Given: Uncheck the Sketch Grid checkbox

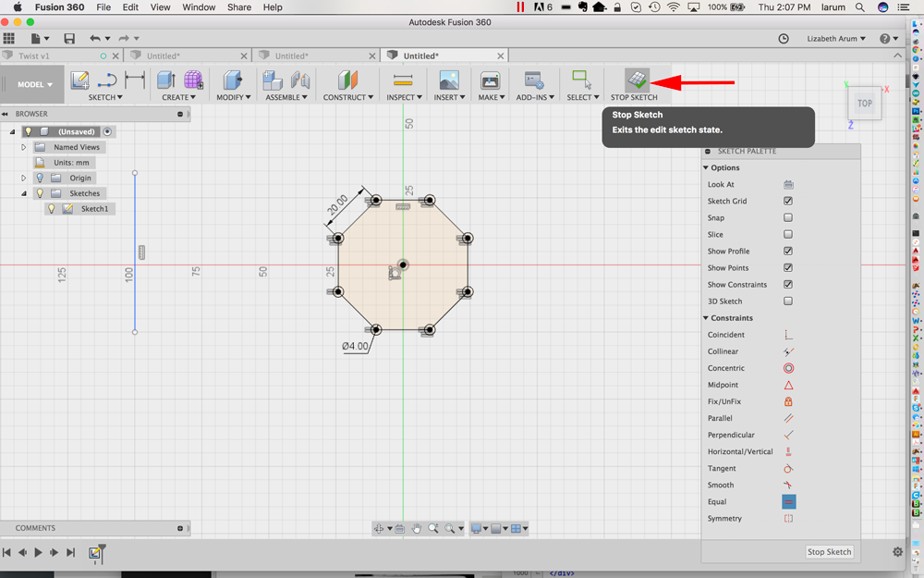Looking at the screenshot, I should click(788, 201).
